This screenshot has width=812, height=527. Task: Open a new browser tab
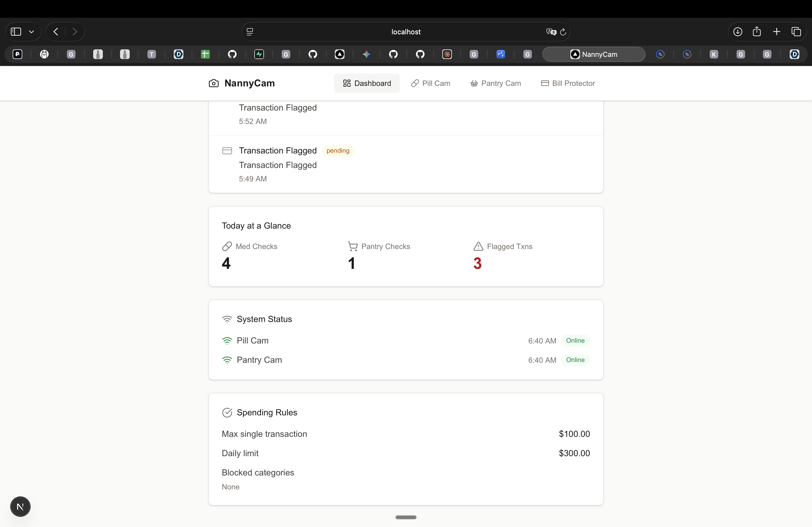tap(777, 32)
